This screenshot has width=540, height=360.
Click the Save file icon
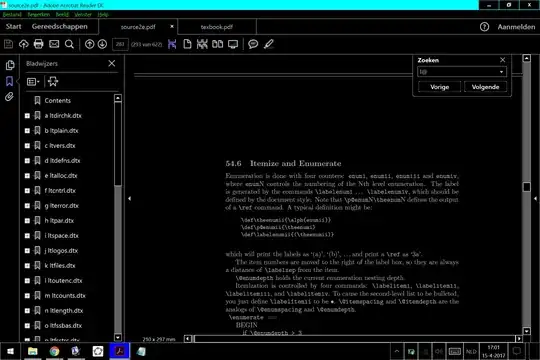[8, 44]
